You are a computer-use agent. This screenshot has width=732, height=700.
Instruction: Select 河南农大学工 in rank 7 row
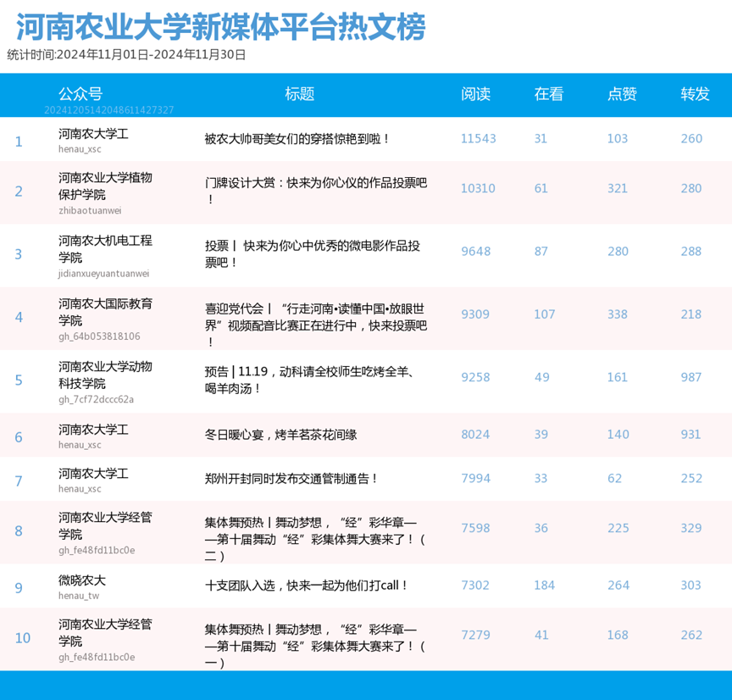(x=93, y=474)
